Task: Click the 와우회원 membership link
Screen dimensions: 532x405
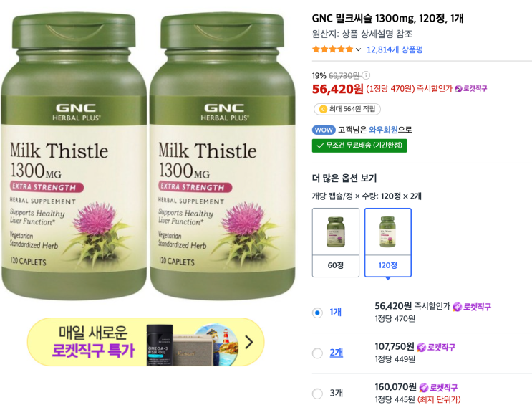Action: (383, 130)
